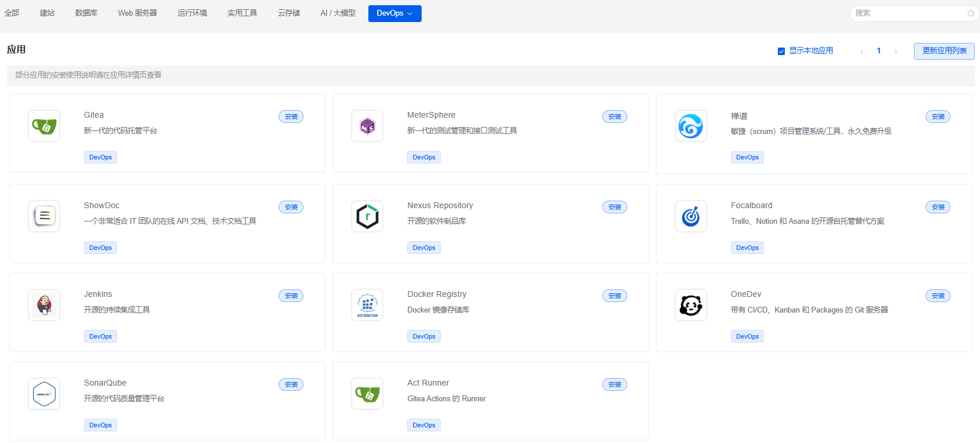This screenshot has height=443, width=980.
Task: Open the DevOps category dropdown
Action: click(395, 13)
